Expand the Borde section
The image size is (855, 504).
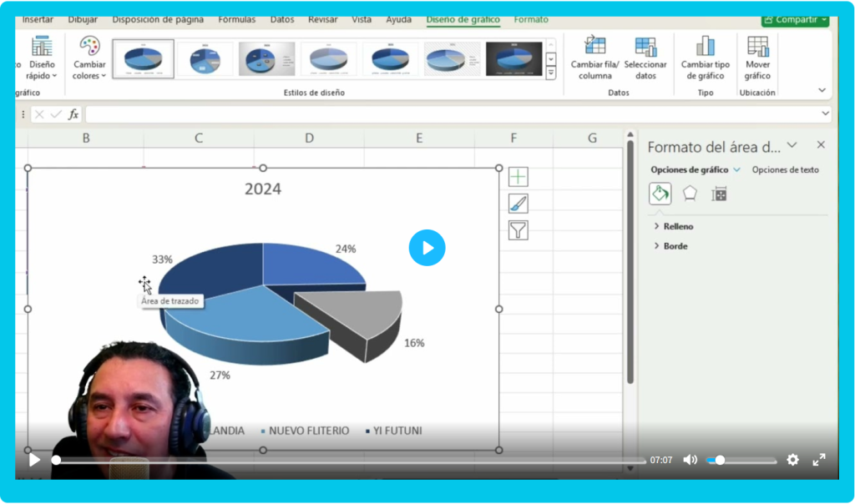(x=675, y=246)
